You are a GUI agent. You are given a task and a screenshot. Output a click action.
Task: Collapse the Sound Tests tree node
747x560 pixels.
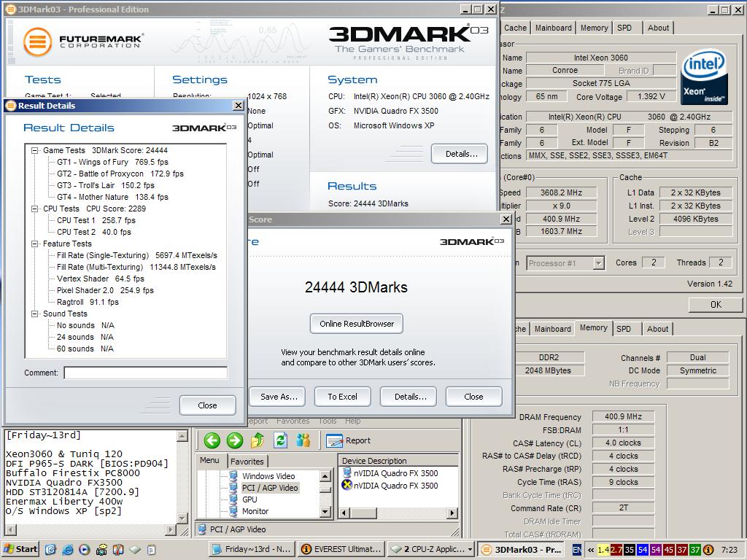[x=35, y=314]
